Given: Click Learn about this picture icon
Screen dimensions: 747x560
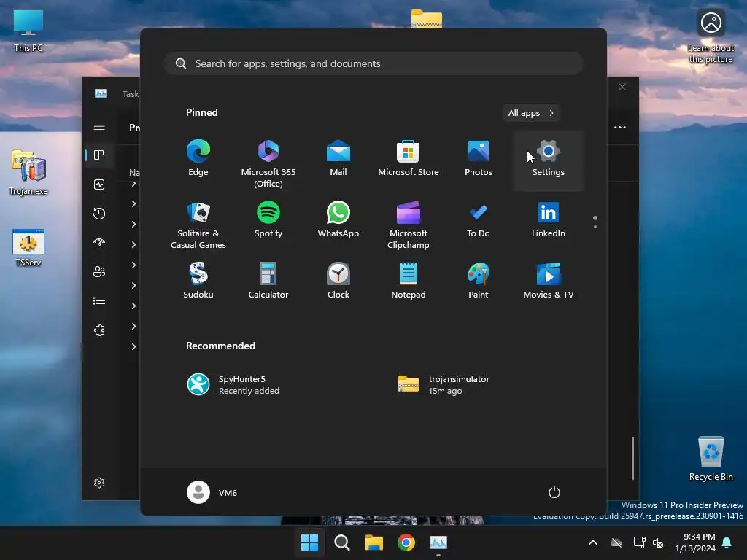Looking at the screenshot, I should (711, 36).
